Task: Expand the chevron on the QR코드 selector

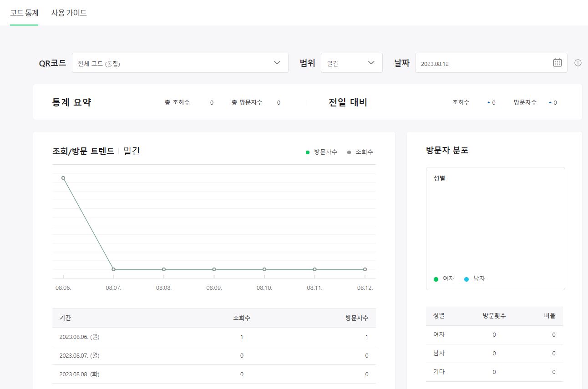Action: click(277, 63)
